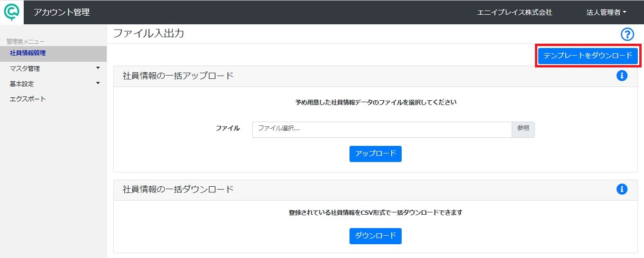Click the ダウンロード button for CSV export
This screenshot has height=258, width=644.
[x=376, y=236]
